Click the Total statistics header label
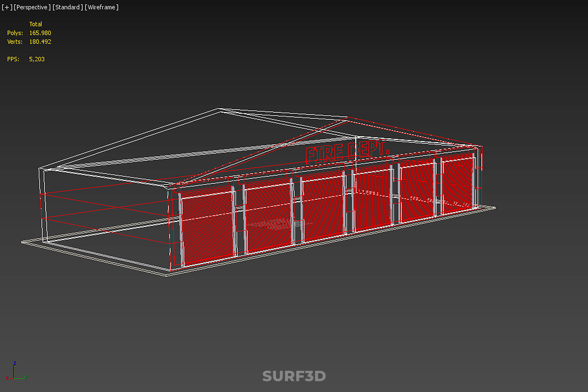 click(36, 24)
